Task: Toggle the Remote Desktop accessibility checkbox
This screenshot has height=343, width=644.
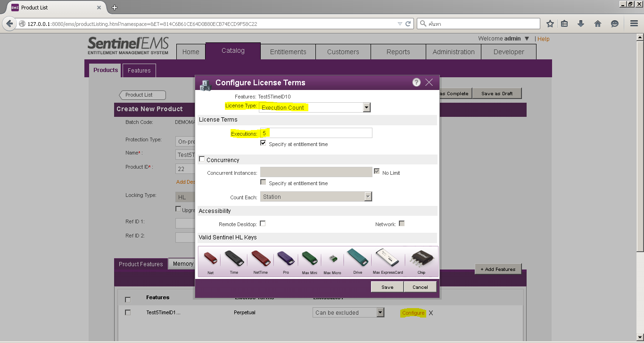Action: (263, 223)
